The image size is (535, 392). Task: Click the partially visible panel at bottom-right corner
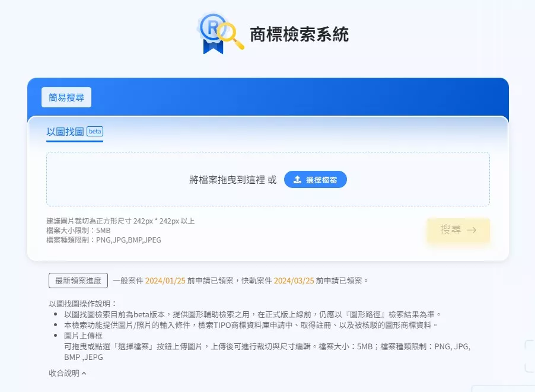coord(503,388)
